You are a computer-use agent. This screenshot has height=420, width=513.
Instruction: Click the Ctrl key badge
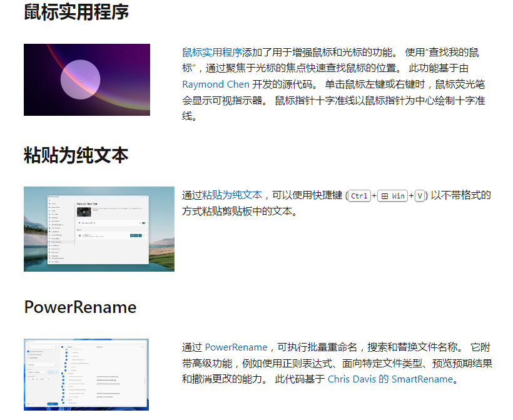359,196
